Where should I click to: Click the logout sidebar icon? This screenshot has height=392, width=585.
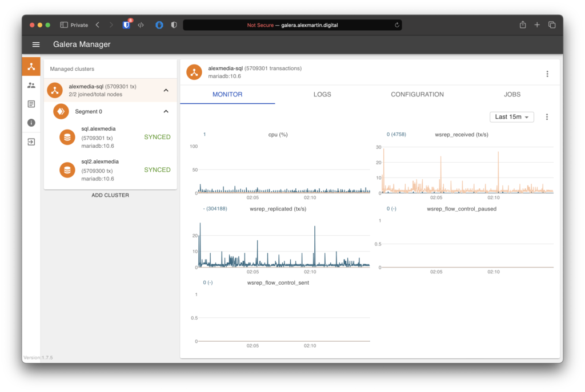[x=31, y=142]
